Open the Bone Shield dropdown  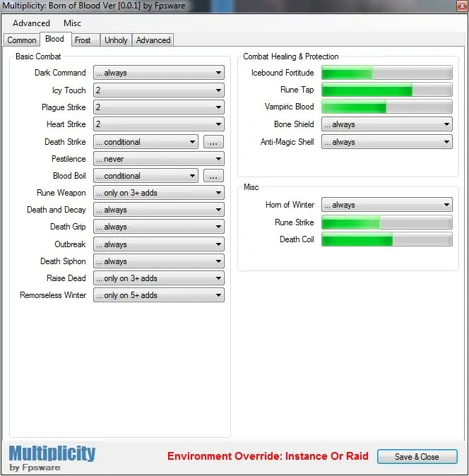click(387, 124)
